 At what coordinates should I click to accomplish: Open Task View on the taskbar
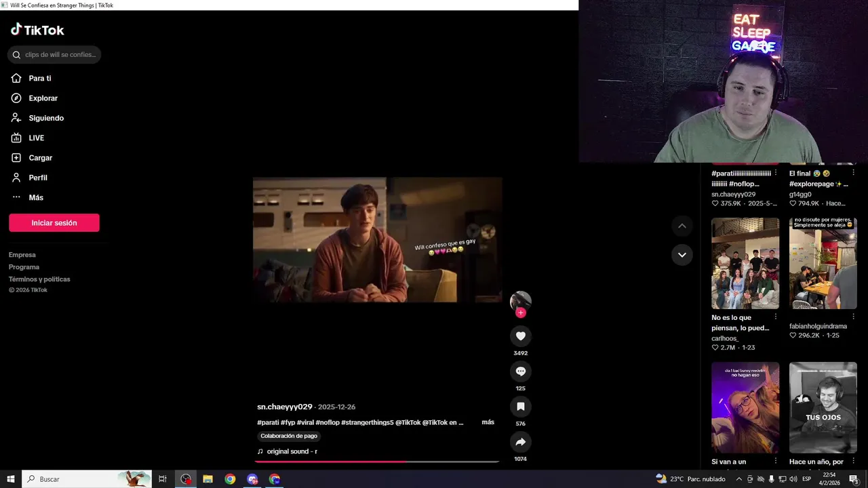(163, 479)
